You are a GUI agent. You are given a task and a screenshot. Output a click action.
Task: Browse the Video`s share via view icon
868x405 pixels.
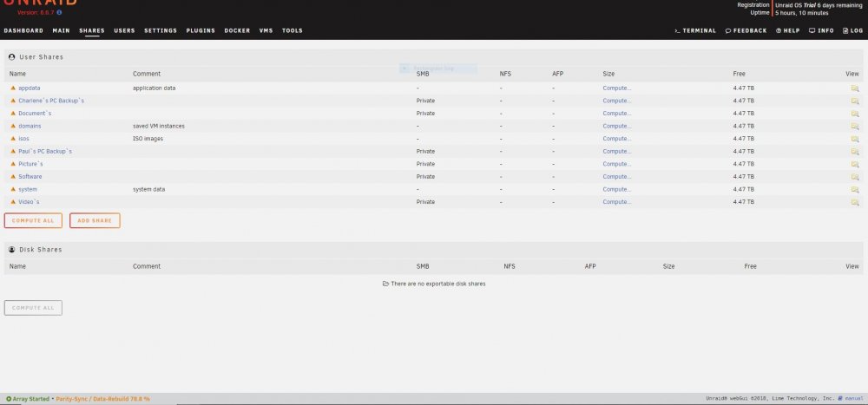click(855, 203)
